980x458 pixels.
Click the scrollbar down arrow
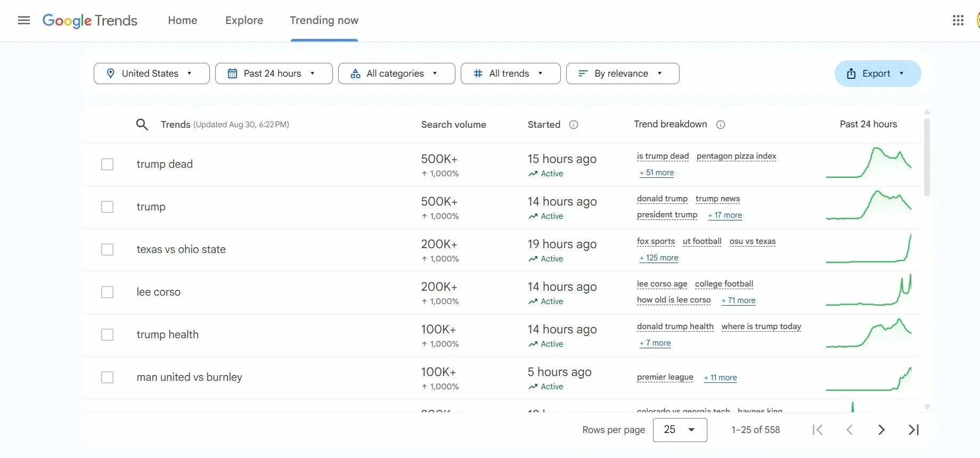[927, 407]
